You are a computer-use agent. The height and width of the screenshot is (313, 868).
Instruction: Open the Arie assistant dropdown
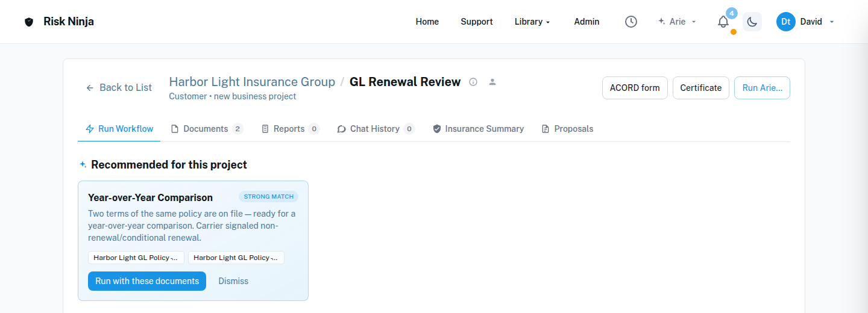tap(677, 22)
